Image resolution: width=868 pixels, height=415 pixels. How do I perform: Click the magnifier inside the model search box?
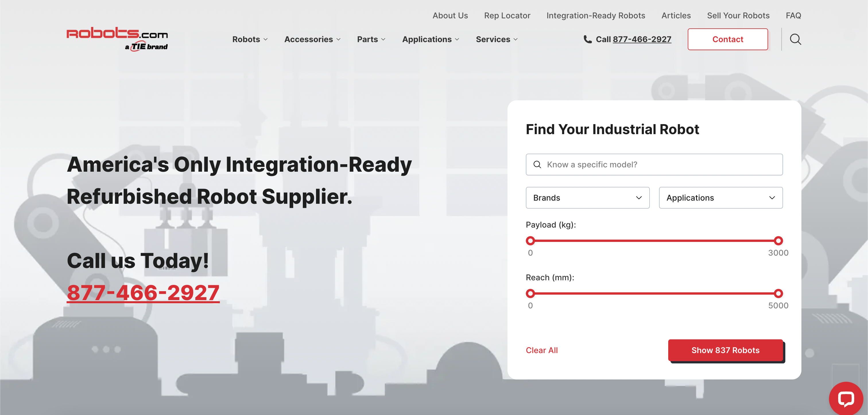(537, 165)
